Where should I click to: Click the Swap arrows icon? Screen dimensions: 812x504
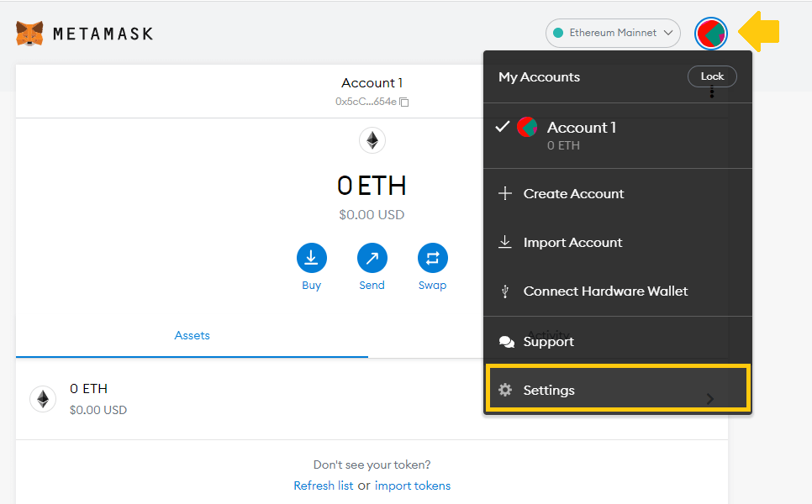coord(432,258)
